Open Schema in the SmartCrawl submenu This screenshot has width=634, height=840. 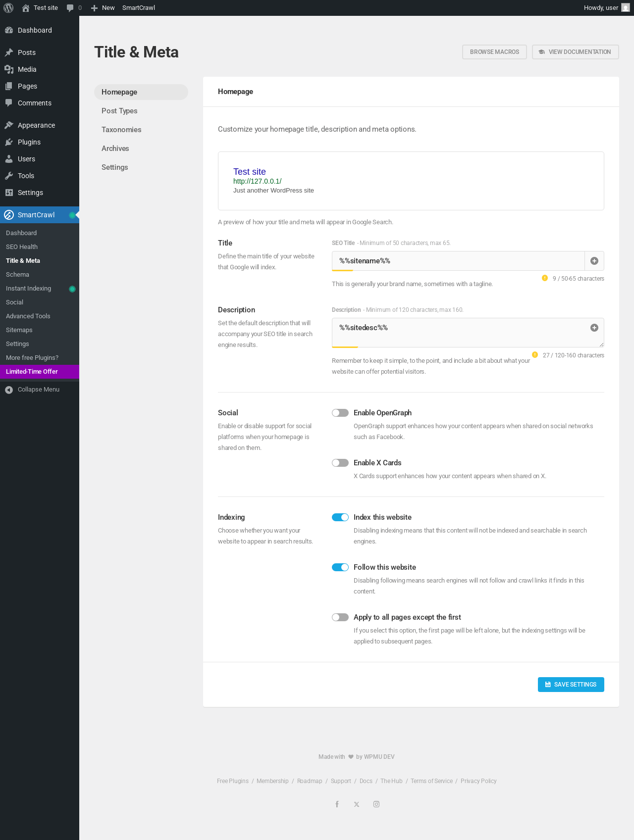click(x=17, y=275)
